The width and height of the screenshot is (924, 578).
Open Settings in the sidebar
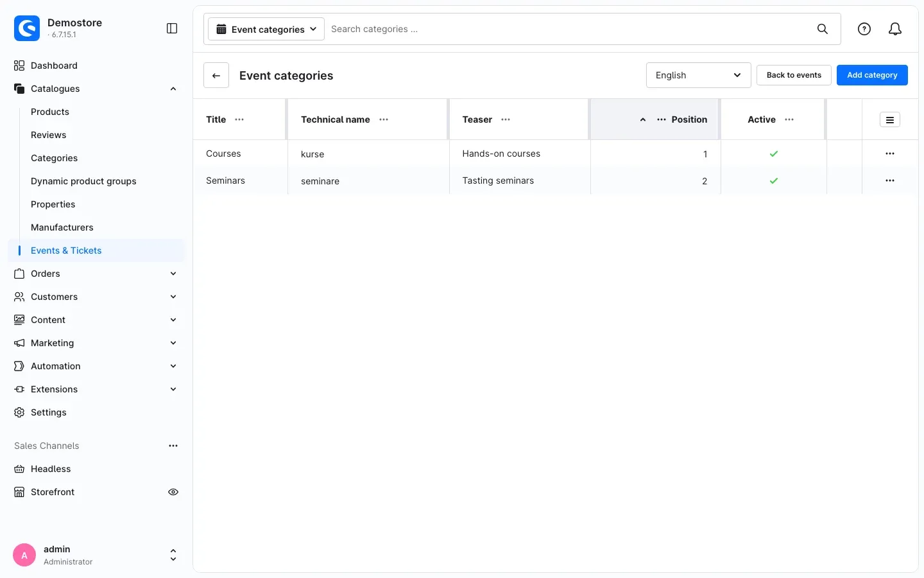coord(96,412)
